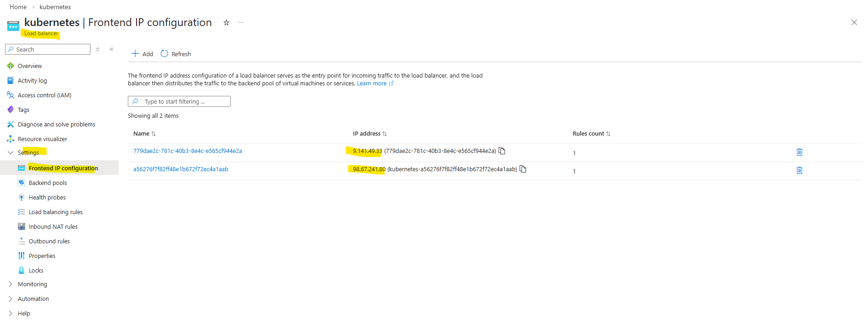The height and width of the screenshot is (336, 868).
Task: Click the Properties icon
Action: 21,256
